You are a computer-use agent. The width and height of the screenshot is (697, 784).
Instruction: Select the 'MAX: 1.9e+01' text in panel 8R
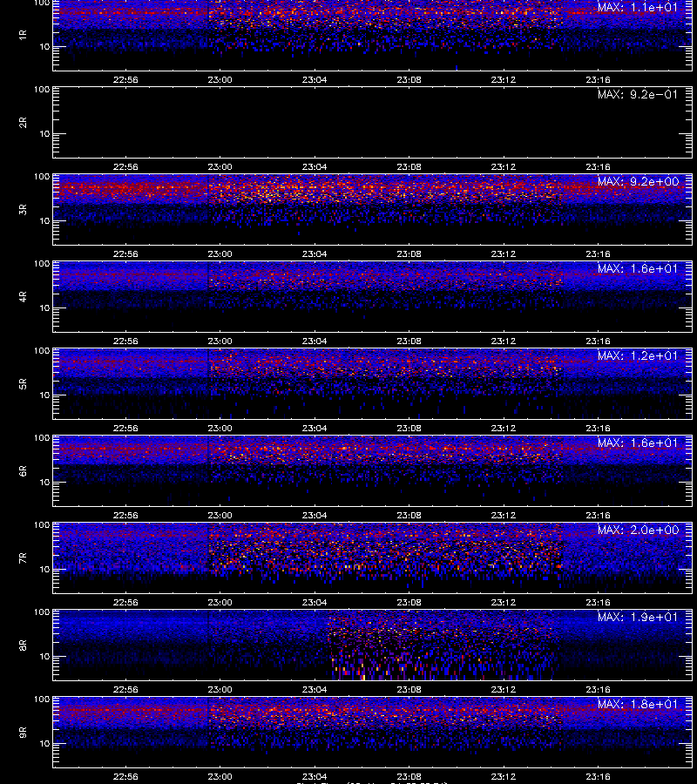638,617
